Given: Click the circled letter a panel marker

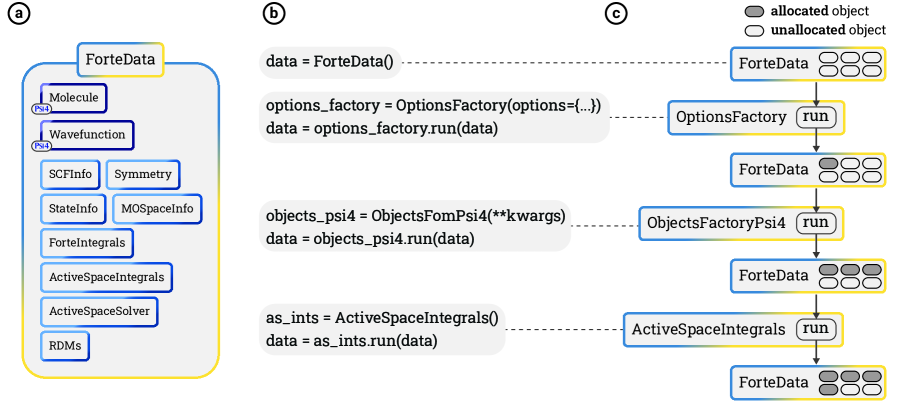Looking at the screenshot, I should point(19,14).
